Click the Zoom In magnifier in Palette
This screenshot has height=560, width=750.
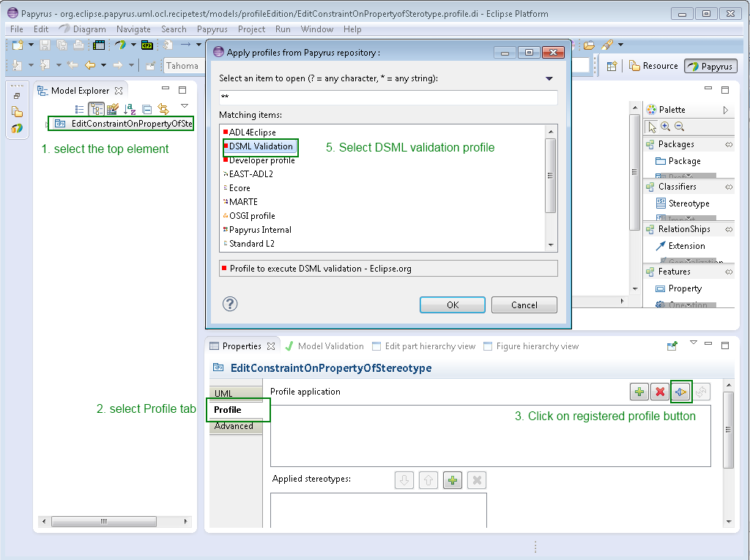[665, 126]
